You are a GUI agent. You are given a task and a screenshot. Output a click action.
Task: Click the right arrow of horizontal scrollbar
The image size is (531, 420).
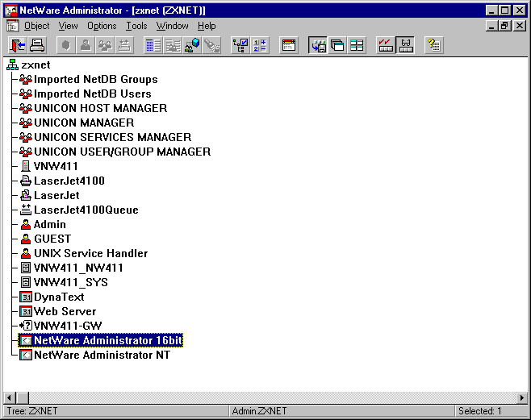pos(522,397)
